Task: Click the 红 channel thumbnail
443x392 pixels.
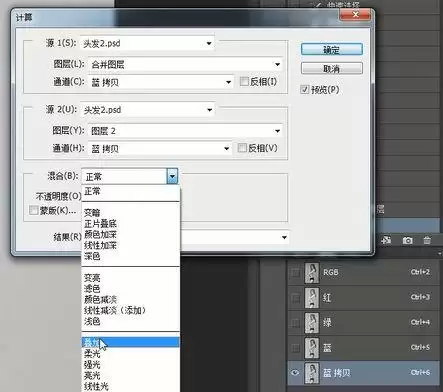Action: coord(312,298)
